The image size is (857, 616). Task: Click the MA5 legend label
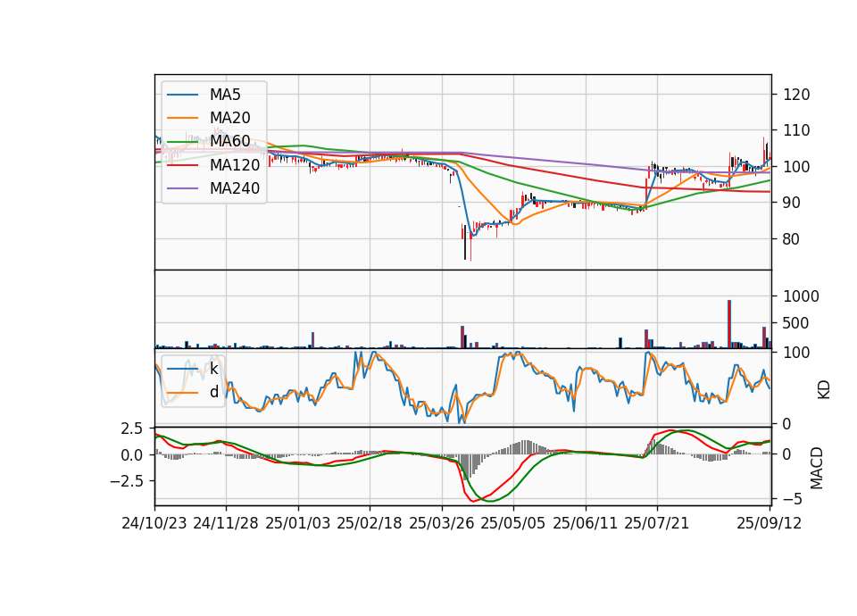click(225, 95)
